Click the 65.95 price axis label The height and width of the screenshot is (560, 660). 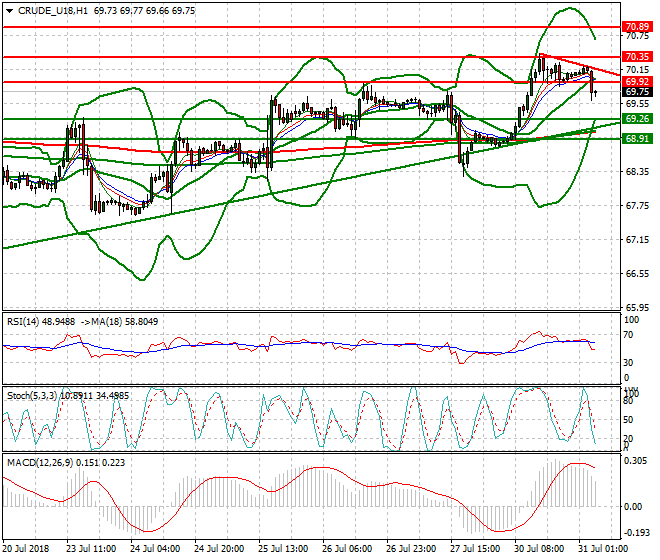(637, 308)
